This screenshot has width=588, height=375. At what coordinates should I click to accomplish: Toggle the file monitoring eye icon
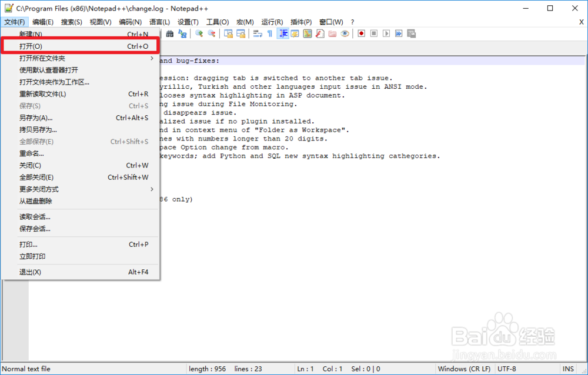pos(345,34)
